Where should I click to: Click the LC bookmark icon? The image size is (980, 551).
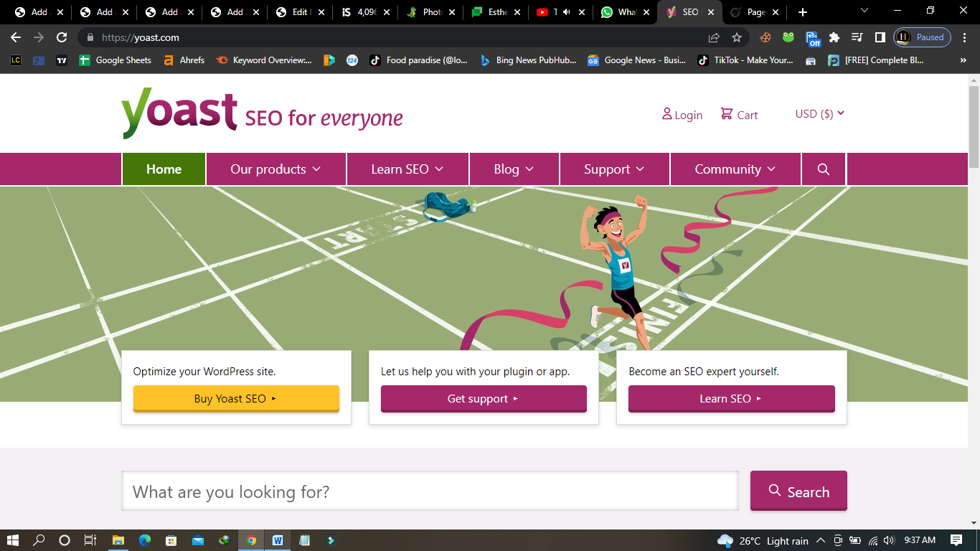click(16, 60)
